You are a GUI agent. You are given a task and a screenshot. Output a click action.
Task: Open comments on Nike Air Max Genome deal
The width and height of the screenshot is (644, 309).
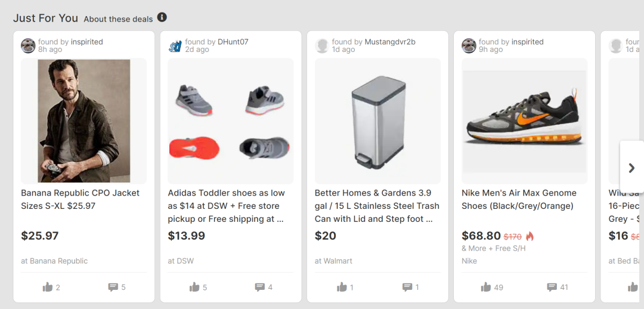point(552,288)
